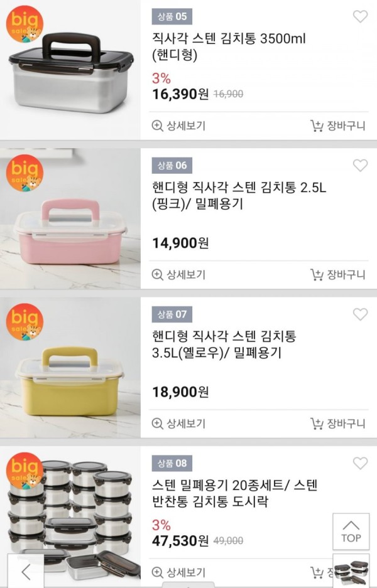377x588 pixels.
Task: Toggle wishlist heart for product 06
Action: pos(360,166)
